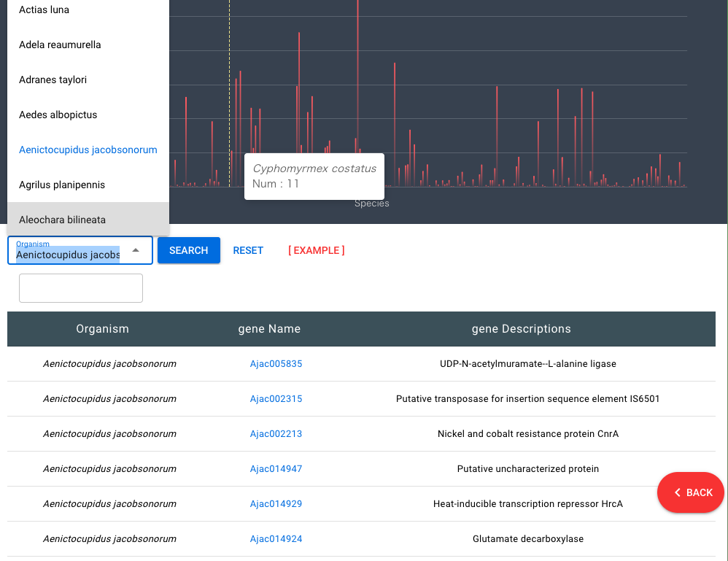The image size is (728, 561).
Task: Click the back chevron icon
Action: click(x=678, y=492)
